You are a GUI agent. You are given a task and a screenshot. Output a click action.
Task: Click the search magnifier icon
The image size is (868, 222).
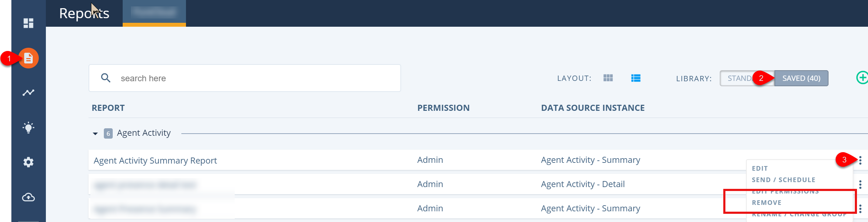106,78
